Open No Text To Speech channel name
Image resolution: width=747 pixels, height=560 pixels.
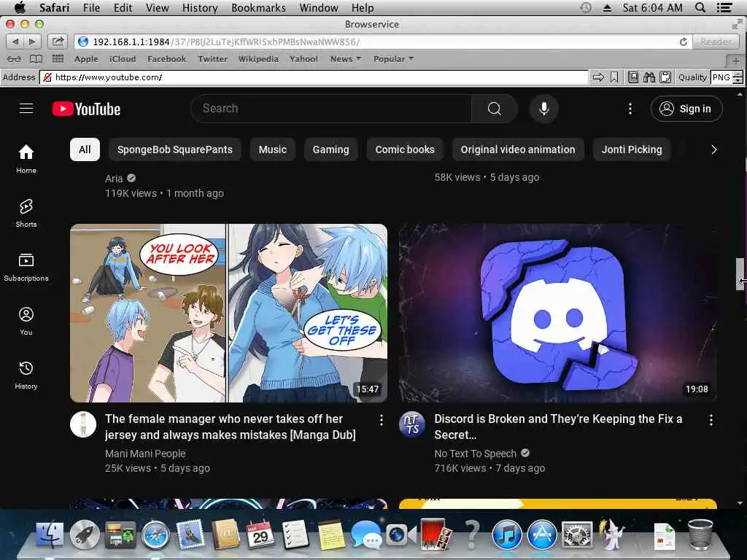click(475, 454)
